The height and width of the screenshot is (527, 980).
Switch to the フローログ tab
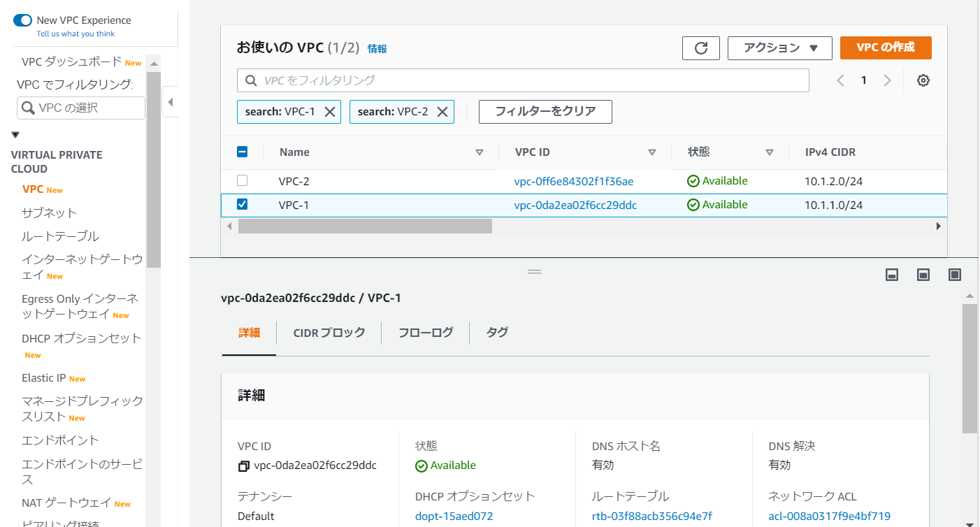point(425,333)
